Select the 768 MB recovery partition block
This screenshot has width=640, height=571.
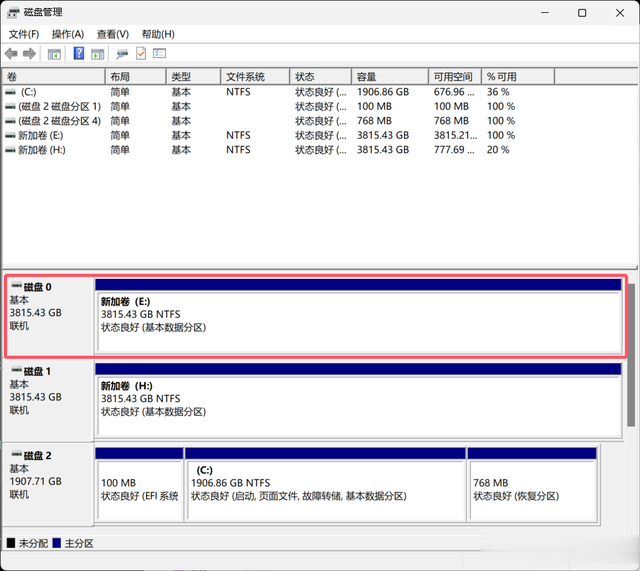[532, 484]
